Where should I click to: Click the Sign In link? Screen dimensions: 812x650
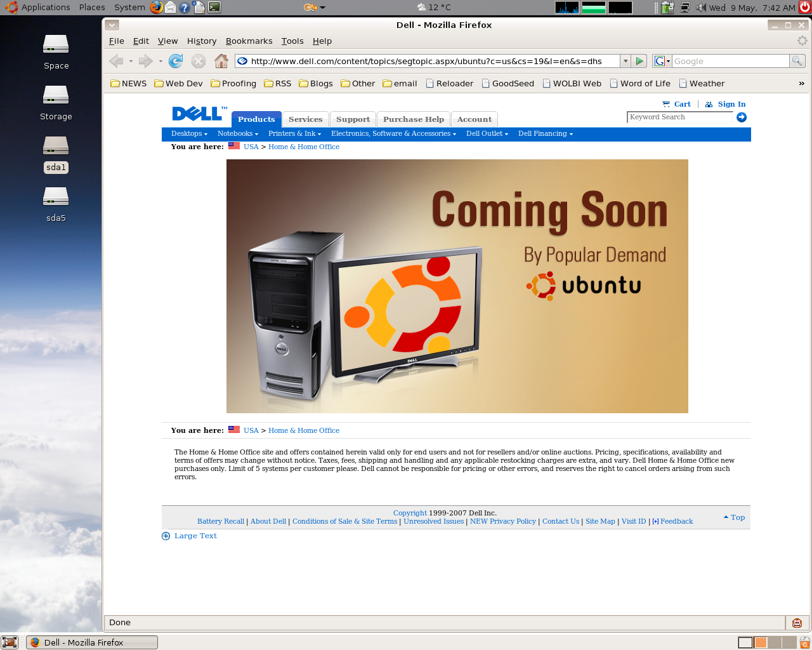pos(731,104)
